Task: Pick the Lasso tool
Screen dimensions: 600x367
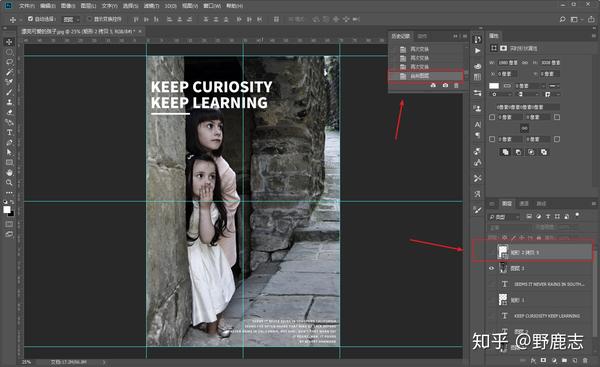Action: 9,62
